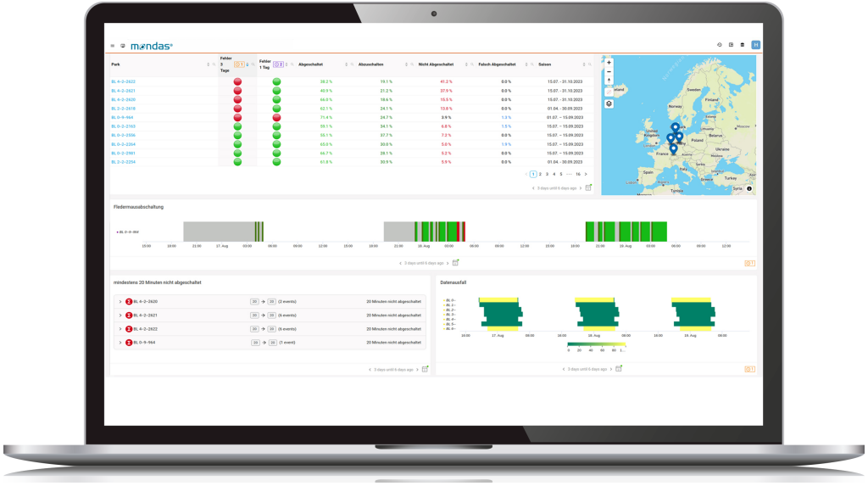This screenshot has height=486, width=868.
Task: Search the Saison column
Action: pos(590,64)
